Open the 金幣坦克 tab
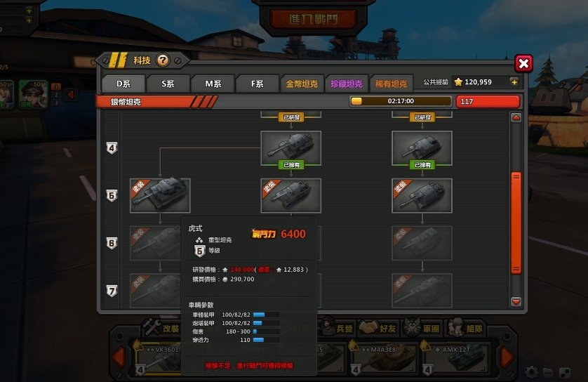Screen dimensions: 588x382 pyautogui.click(x=302, y=84)
